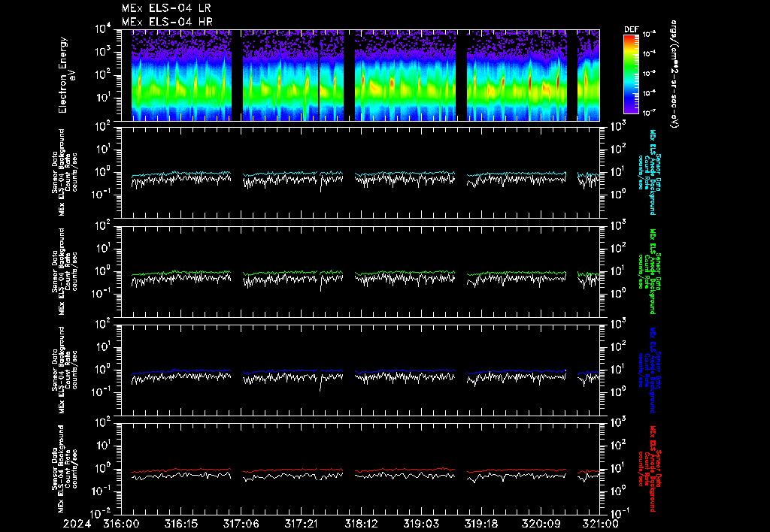The width and height of the screenshot is (770, 532).
Task: Click the blue sensor data legend text
Action: click(x=652, y=369)
